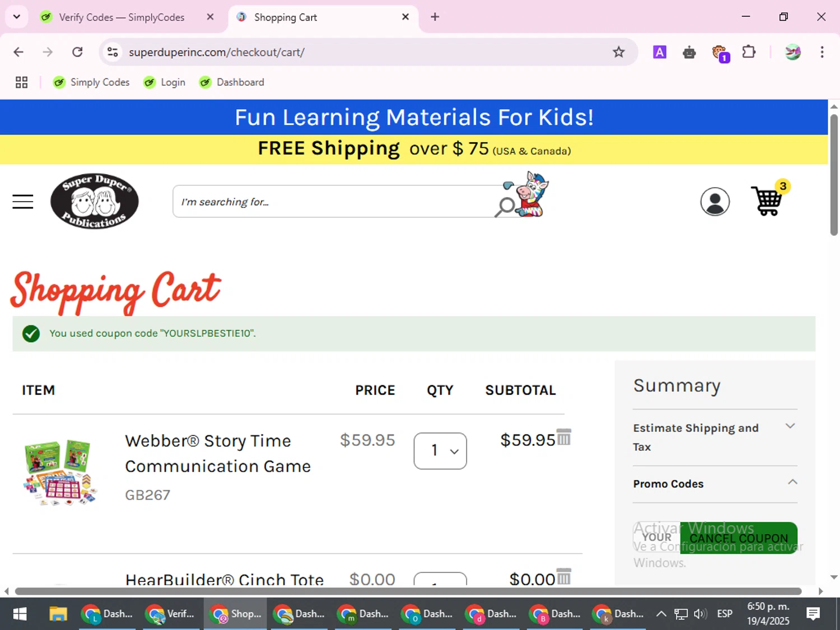840x630 pixels.
Task: Open Chrome three-dot menu
Action: (x=822, y=52)
